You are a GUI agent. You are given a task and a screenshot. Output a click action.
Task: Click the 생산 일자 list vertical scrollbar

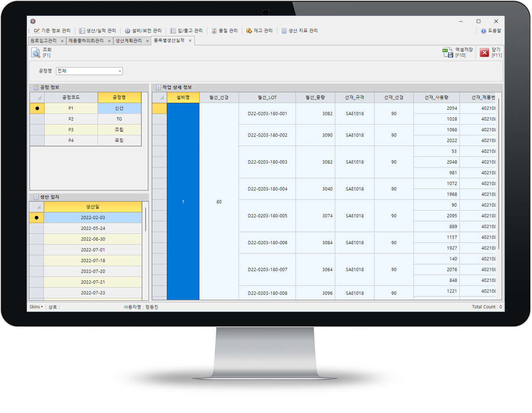(x=146, y=219)
